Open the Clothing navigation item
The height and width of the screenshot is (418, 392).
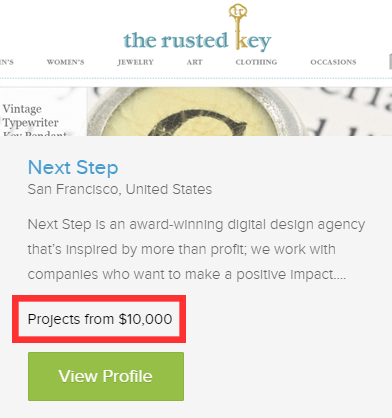[x=256, y=62]
